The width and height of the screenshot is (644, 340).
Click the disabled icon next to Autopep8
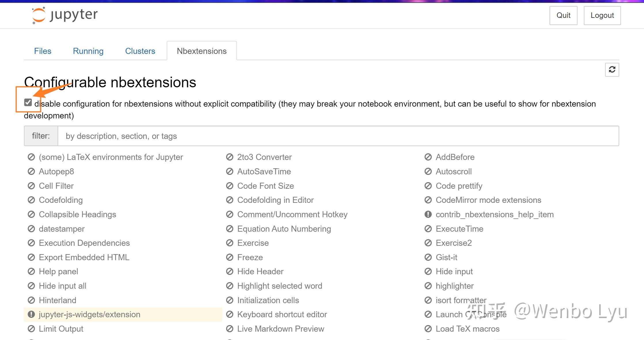(x=31, y=171)
